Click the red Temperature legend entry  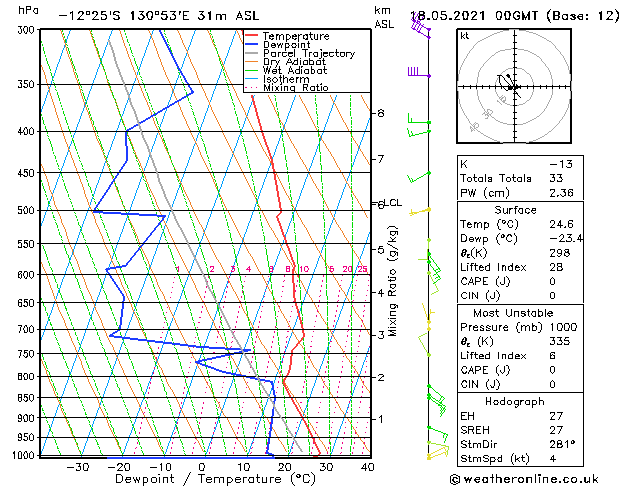pos(296,36)
